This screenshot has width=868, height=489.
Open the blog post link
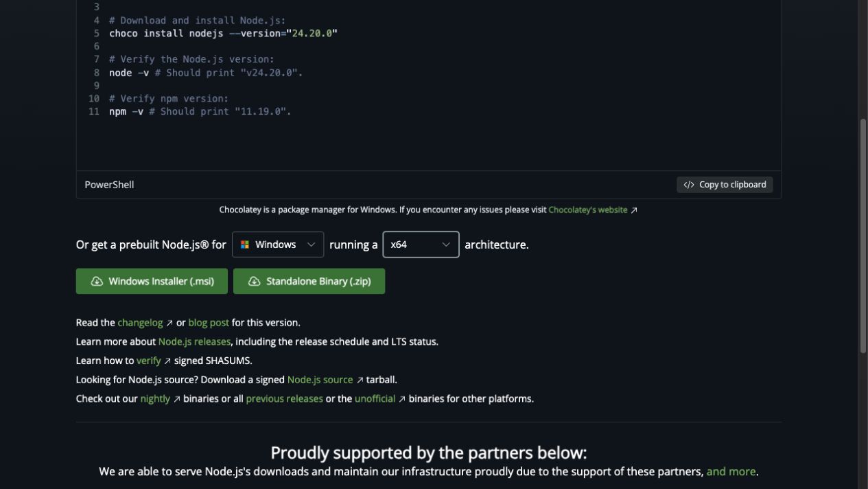(209, 323)
